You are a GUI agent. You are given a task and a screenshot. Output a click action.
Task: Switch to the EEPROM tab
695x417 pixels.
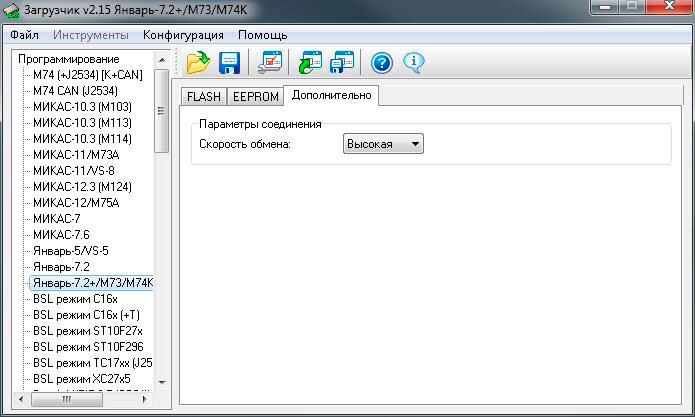pyautogui.click(x=254, y=96)
